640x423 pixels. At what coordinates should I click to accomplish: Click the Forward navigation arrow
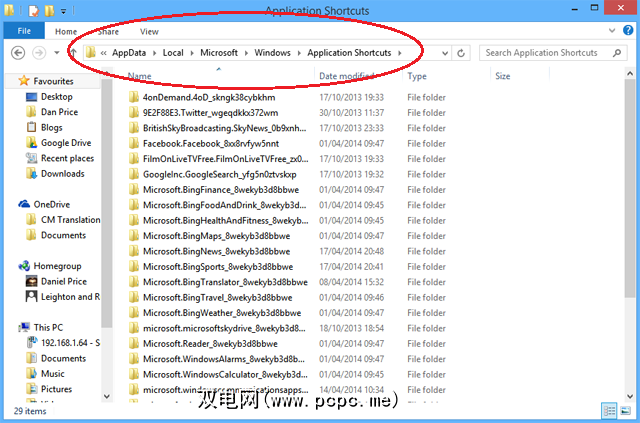[x=39, y=53]
